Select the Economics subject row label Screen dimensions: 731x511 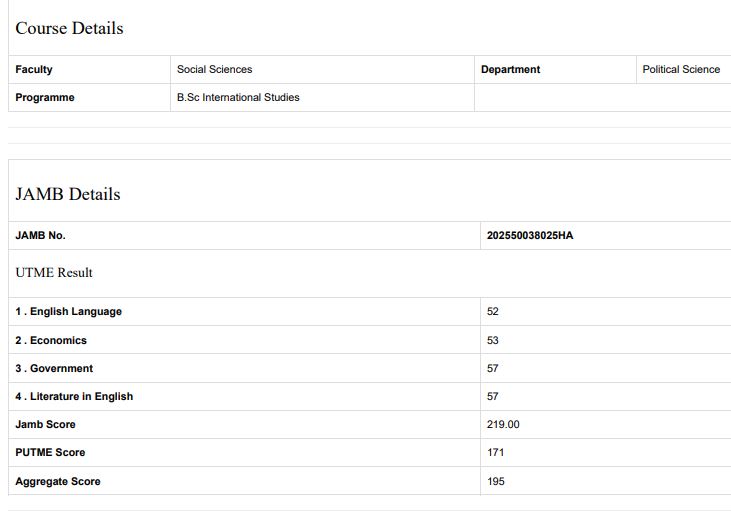[51, 341]
